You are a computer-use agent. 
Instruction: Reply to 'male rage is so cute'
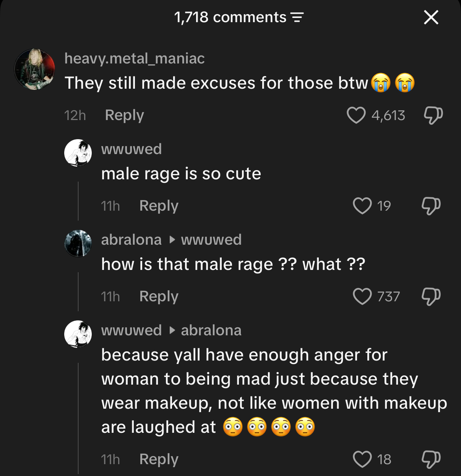(159, 206)
